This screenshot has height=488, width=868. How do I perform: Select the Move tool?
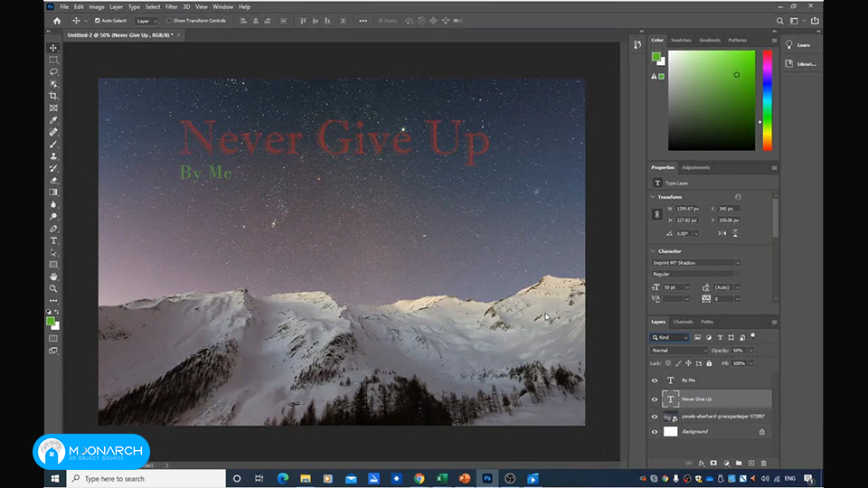53,48
